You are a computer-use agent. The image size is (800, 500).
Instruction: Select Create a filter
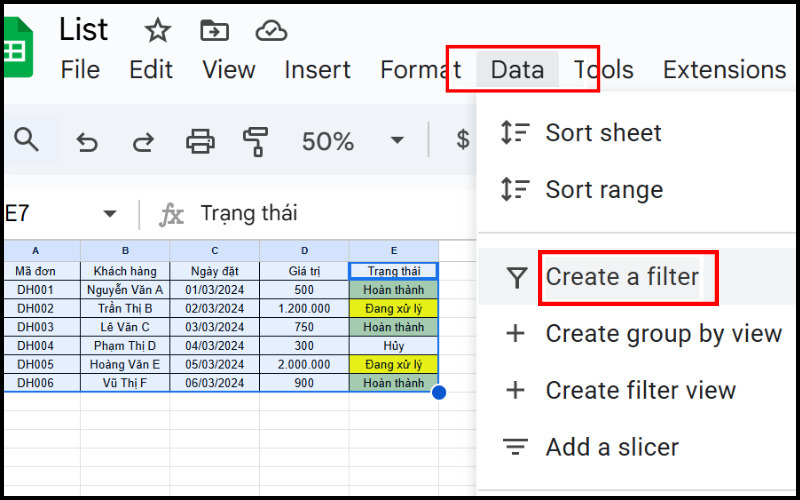coord(622,277)
